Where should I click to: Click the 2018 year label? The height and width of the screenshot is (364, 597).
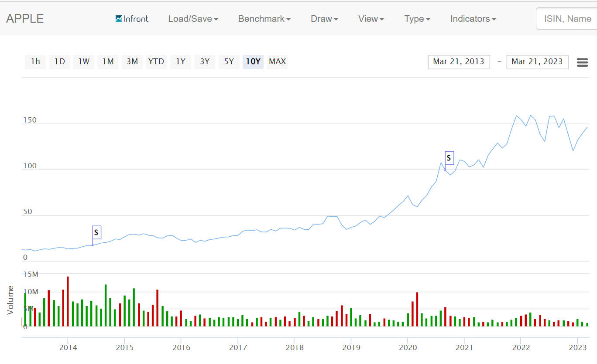click(295, 347)
